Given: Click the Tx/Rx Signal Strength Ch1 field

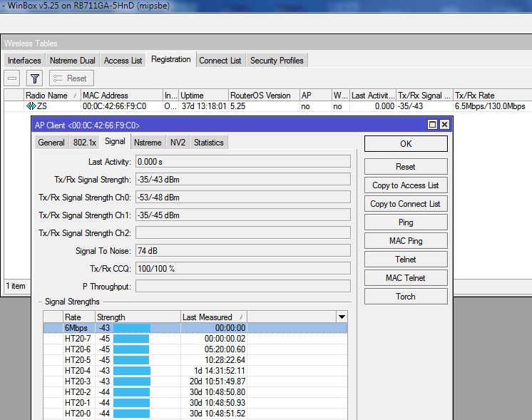Looking at the screenshot, I should click(x=243, y=215).
